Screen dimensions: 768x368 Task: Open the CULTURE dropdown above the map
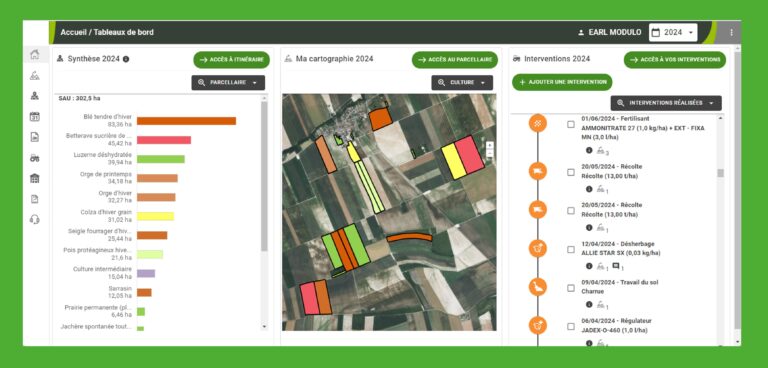tap(462, 83)
